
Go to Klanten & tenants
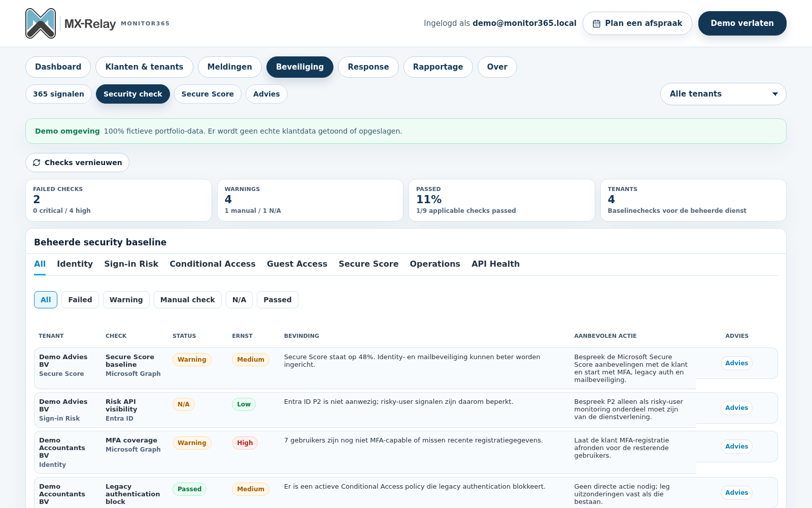pos(144,67)
